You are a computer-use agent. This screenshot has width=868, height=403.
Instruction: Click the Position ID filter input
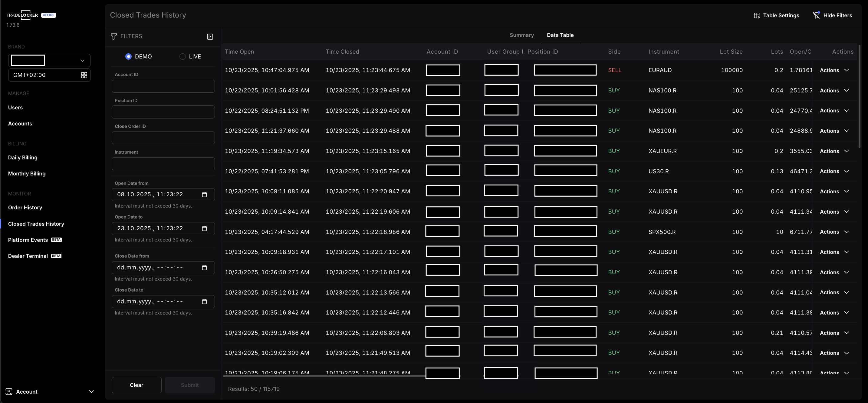[163, 112]
